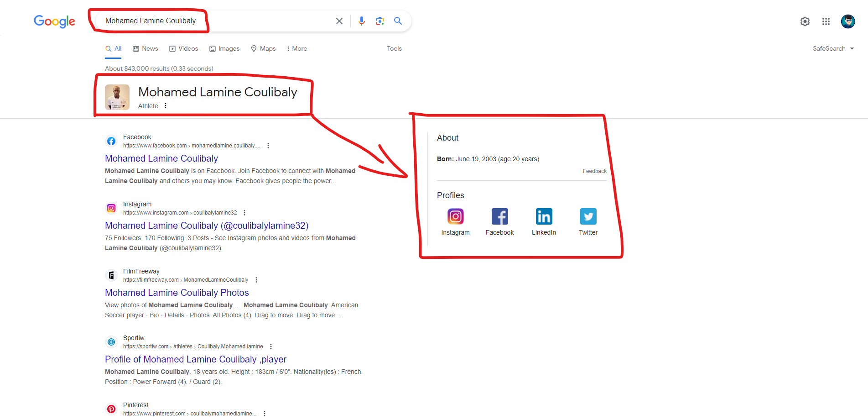Open Search by image (Lens) icon
This screenshot has width=868, height=420.
380,21
